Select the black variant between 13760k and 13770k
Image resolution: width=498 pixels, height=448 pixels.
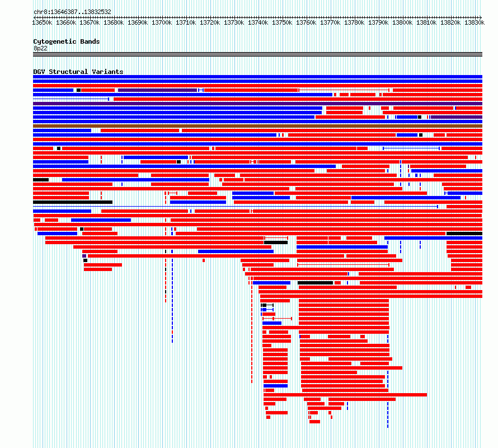click(315, 283)
